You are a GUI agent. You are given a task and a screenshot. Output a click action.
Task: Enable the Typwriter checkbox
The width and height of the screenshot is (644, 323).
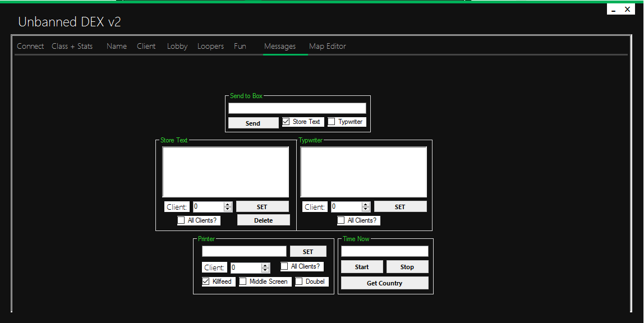click(332, 122)
